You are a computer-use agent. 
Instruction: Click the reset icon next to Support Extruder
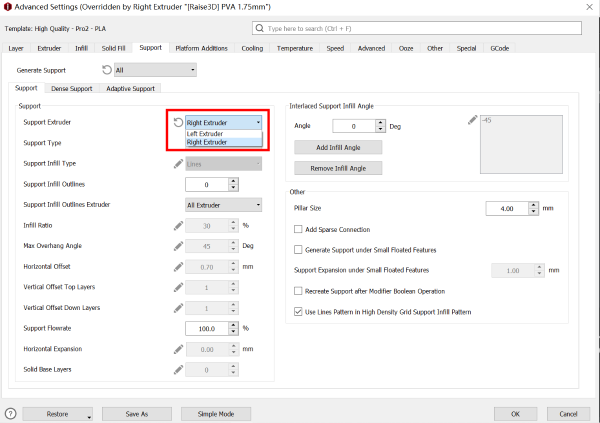click(x=178, y=122)
